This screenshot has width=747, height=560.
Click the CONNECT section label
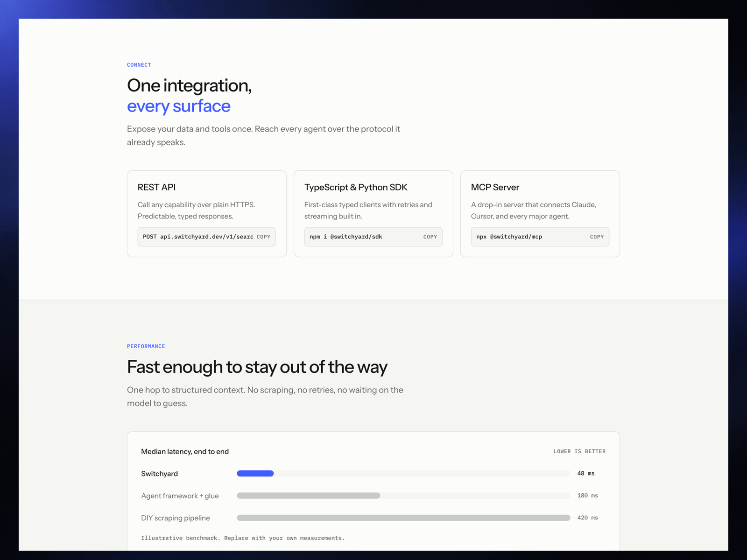click(x=139, y=65)
